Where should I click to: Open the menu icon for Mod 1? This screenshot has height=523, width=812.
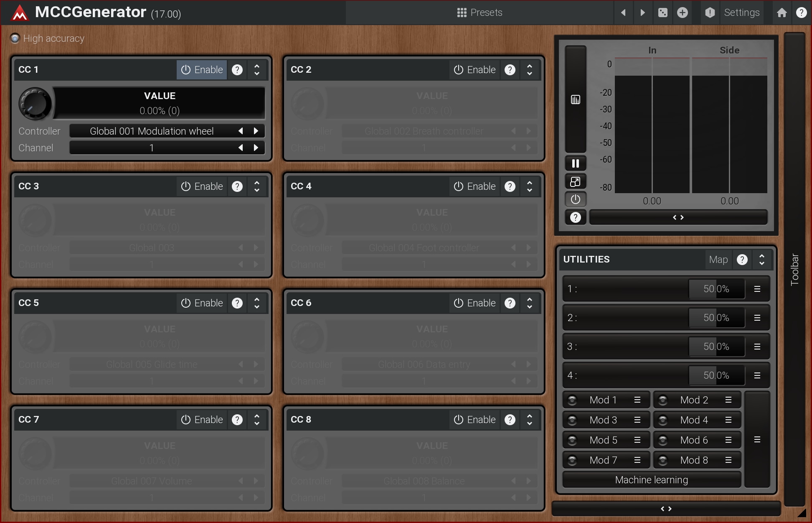[x=637, y=400]
